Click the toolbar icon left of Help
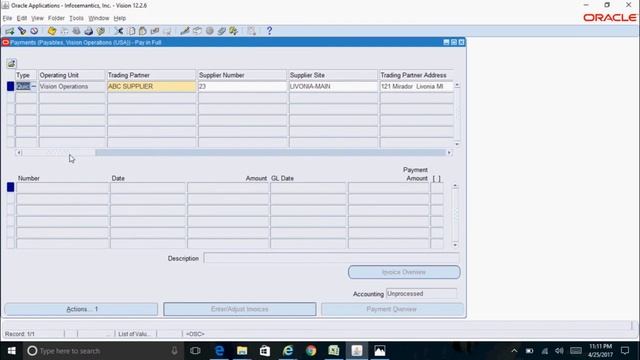Image resolution: width=640 pixels, height=360 pixels. (x=251, y=31)
